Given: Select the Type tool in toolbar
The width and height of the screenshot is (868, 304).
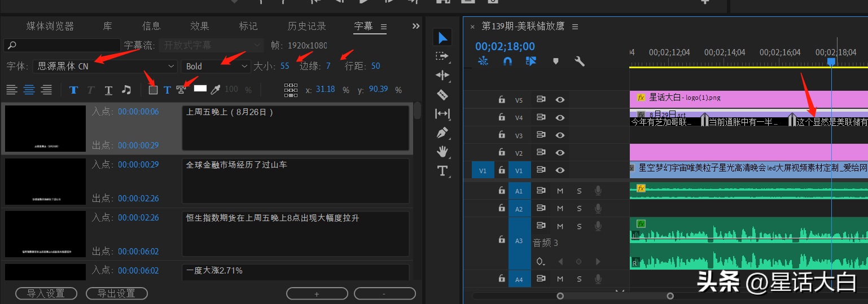Looking at the screenshot, I should point(442,171).
